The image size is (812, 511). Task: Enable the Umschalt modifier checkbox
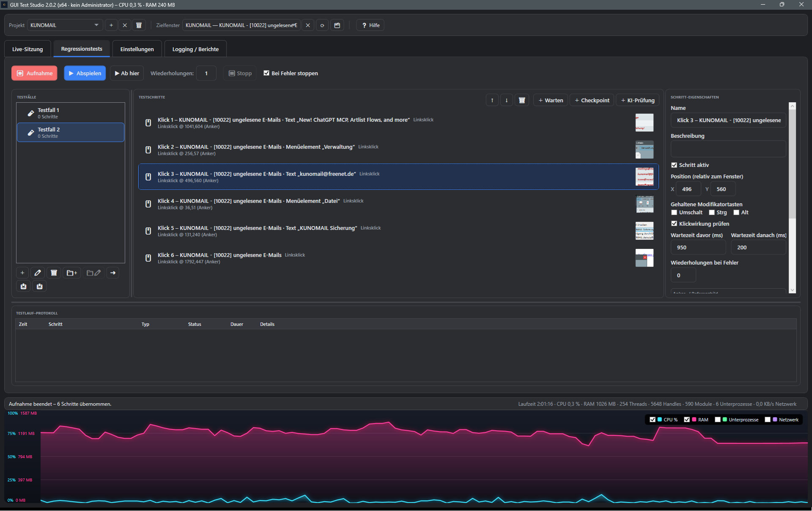pos(674,213)
